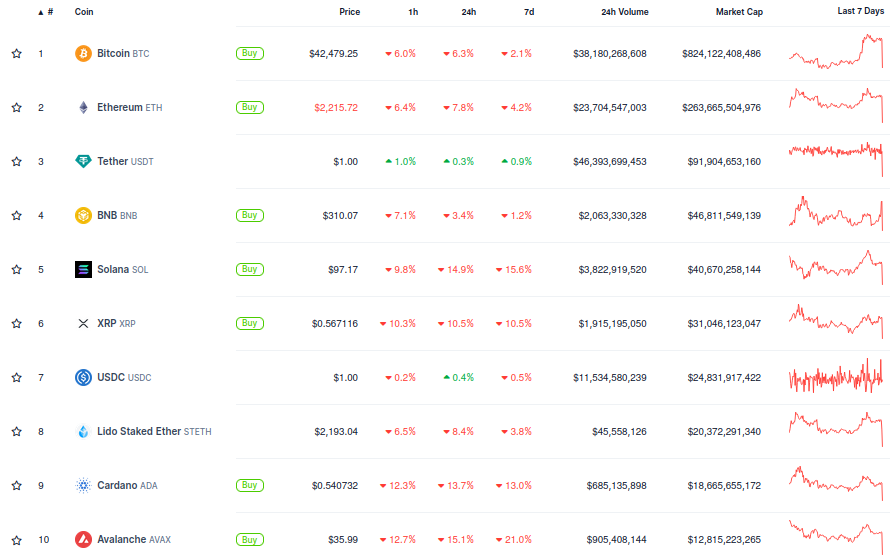Sort by the Price column header
Image resolution: width=895 pixels, height=560 pixels.
click(349, 12)
